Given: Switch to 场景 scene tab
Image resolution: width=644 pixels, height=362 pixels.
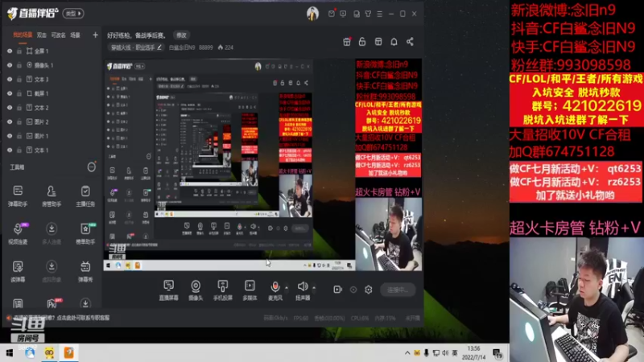Looking at the screenshot, I should (75, 35).
